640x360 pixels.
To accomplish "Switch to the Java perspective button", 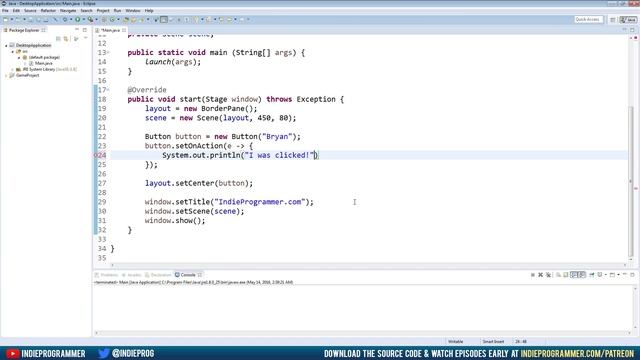I will pos(628,20).
